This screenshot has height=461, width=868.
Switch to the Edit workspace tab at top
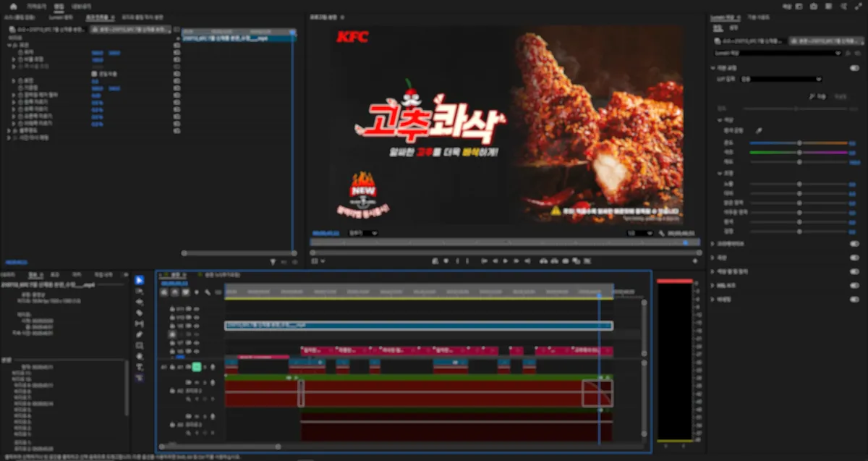coord(59,6)
